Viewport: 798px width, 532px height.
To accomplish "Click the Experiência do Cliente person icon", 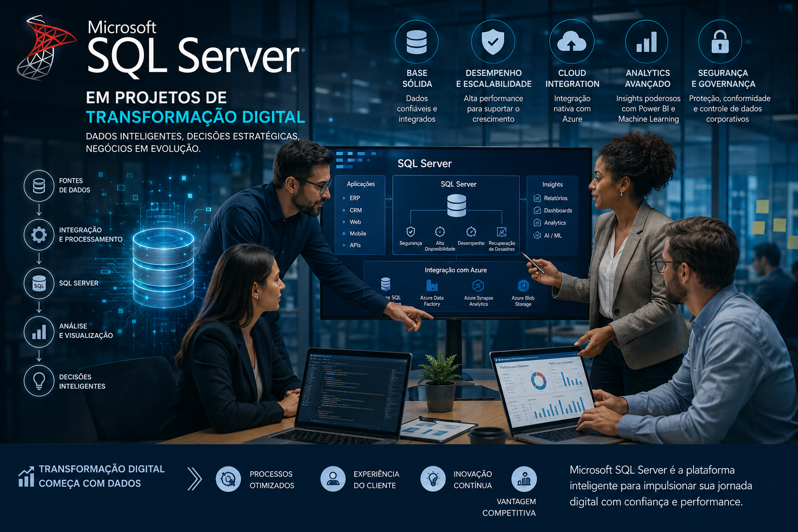I will [333, 479].
